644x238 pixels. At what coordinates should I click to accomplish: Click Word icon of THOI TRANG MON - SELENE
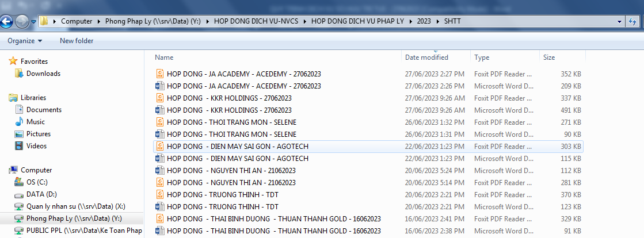click(160, 134)
